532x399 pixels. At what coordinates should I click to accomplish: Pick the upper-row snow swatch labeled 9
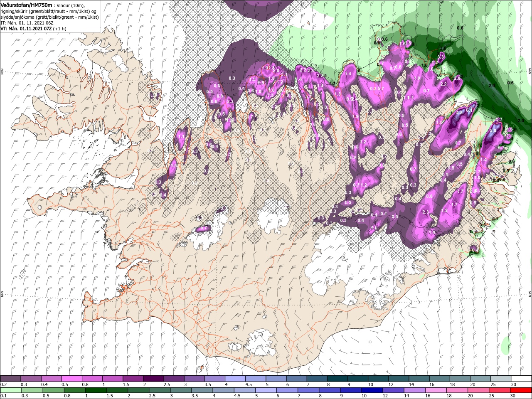[x=357, y=379]
